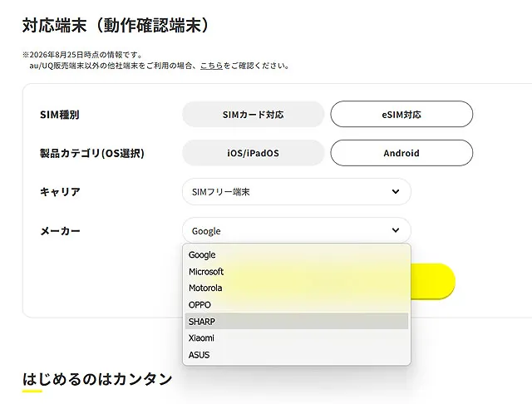Select Motorola from maker list

(297, 288)
